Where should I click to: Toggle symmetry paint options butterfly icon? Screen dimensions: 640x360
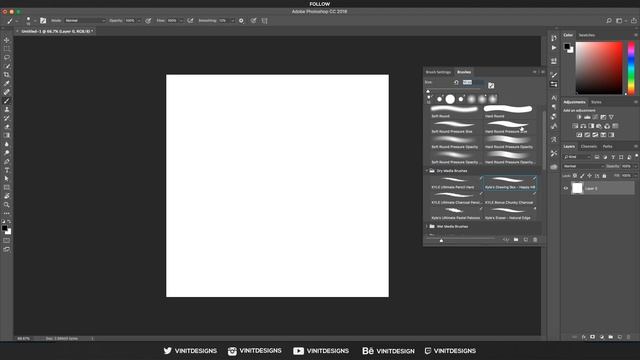[x=264, y=20]
